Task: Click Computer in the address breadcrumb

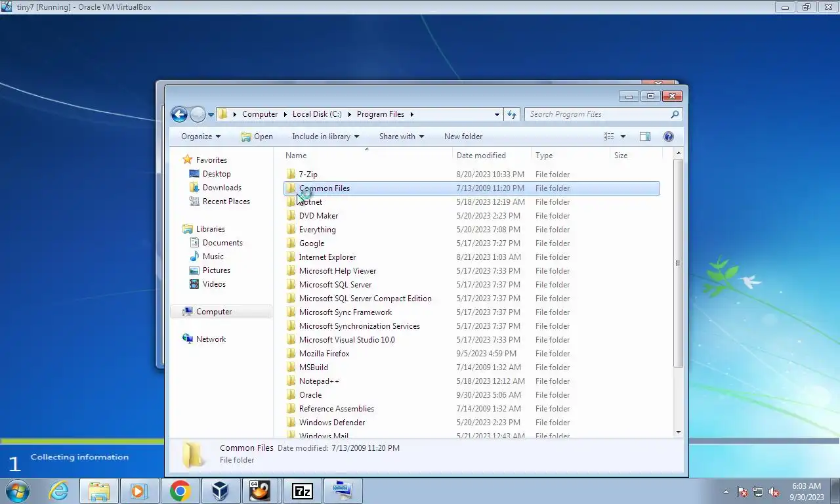Action: point(260,114)
